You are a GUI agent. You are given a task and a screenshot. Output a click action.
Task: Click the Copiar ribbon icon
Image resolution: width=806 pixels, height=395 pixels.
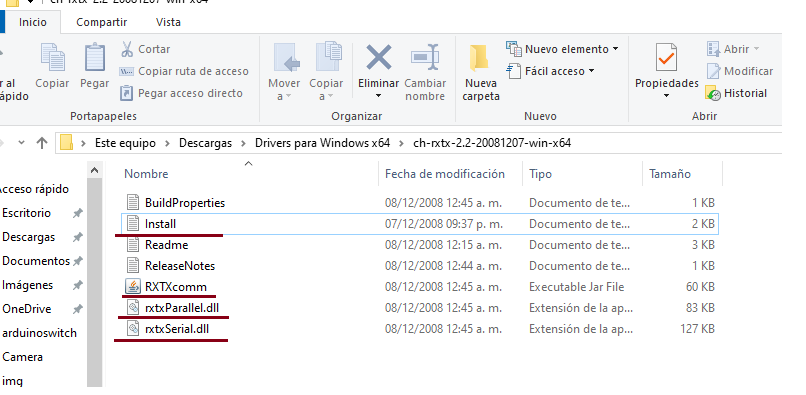pos(52,58)
